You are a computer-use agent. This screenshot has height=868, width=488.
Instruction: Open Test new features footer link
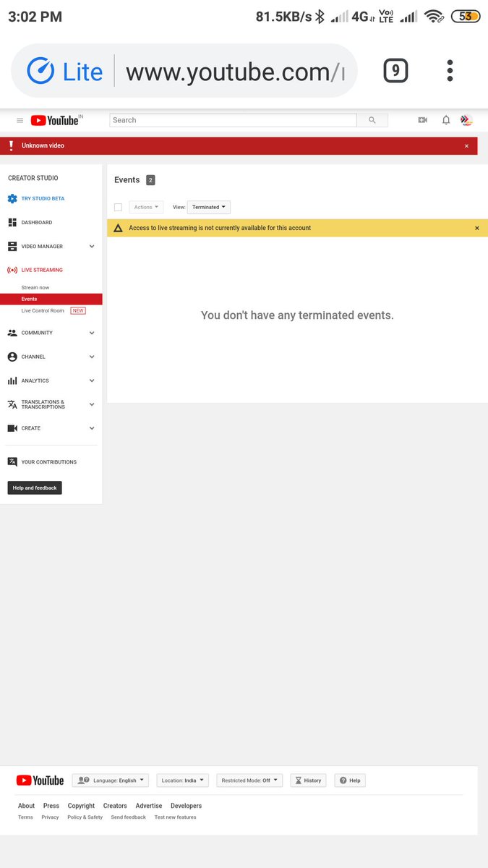[x=175, y=817]
